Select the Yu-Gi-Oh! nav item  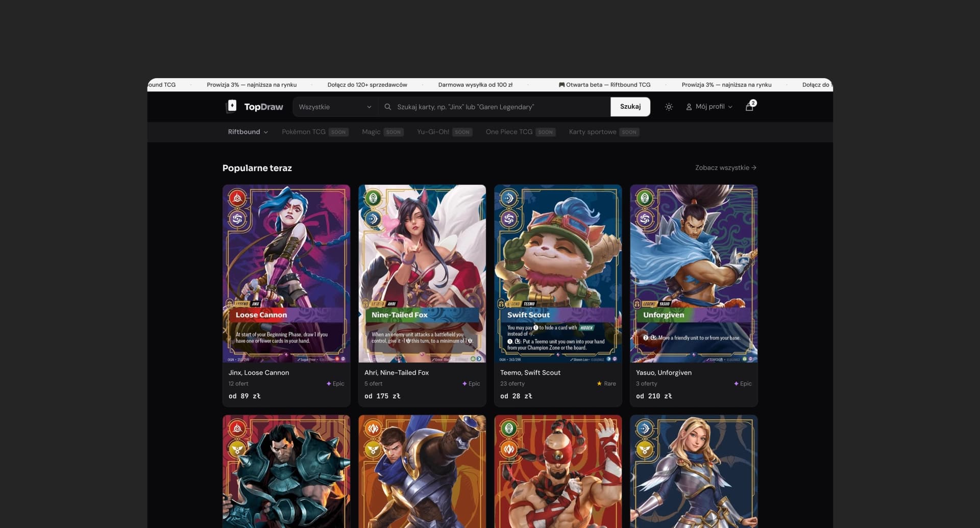[433, 132]
